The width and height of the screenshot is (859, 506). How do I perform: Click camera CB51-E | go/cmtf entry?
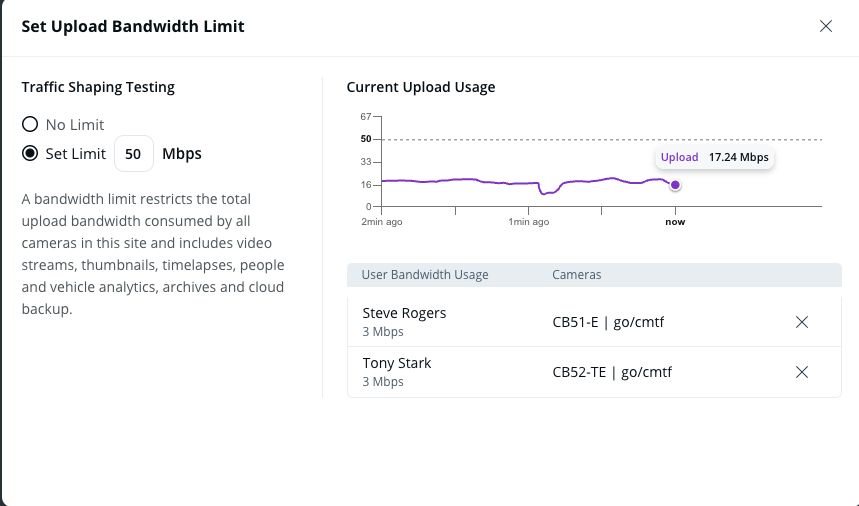tap(612, 322)
